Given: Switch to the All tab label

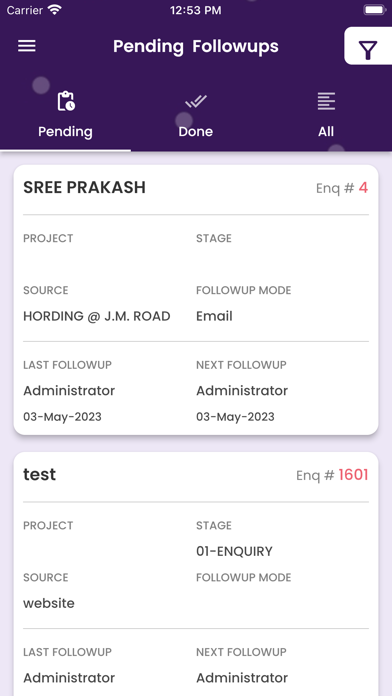Looking at the screenshot, I should click(326, 131).
